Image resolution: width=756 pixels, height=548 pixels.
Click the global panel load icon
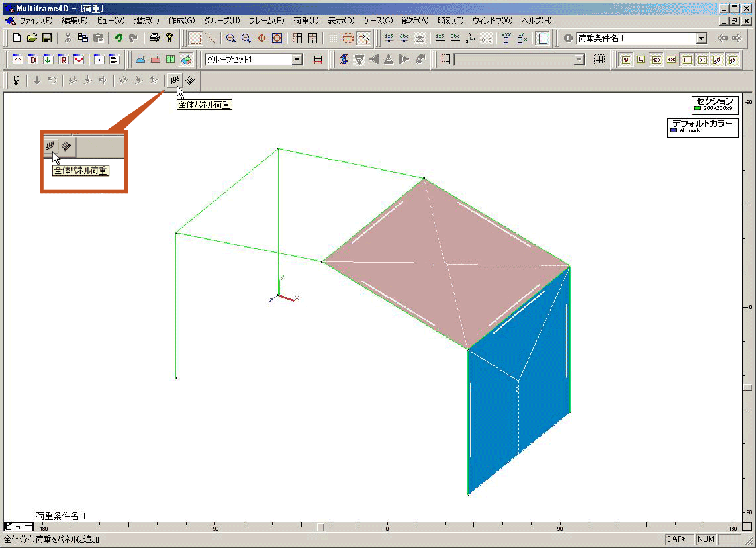click(x=175, y=81)
